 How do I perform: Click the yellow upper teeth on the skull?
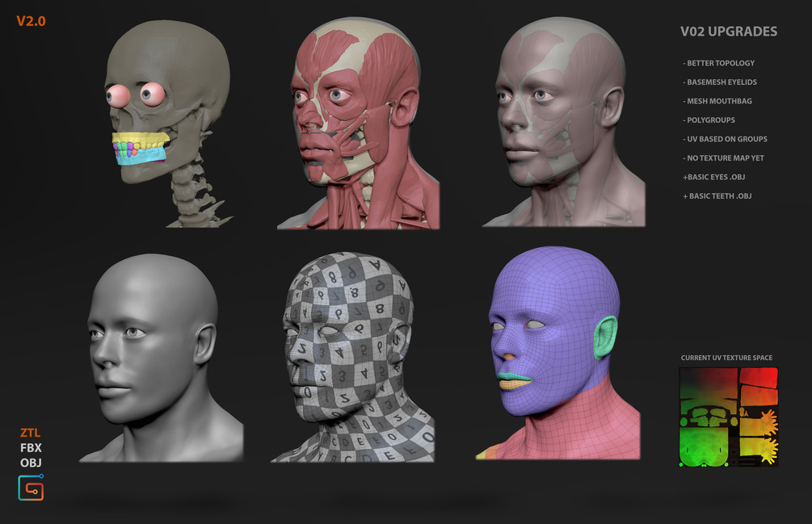coord(141,139)
